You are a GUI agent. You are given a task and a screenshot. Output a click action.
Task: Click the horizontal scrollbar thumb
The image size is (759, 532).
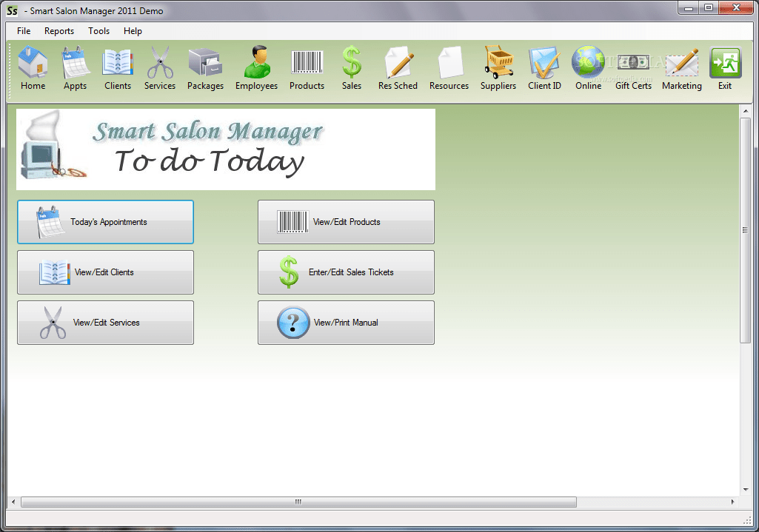coord(298,502)
